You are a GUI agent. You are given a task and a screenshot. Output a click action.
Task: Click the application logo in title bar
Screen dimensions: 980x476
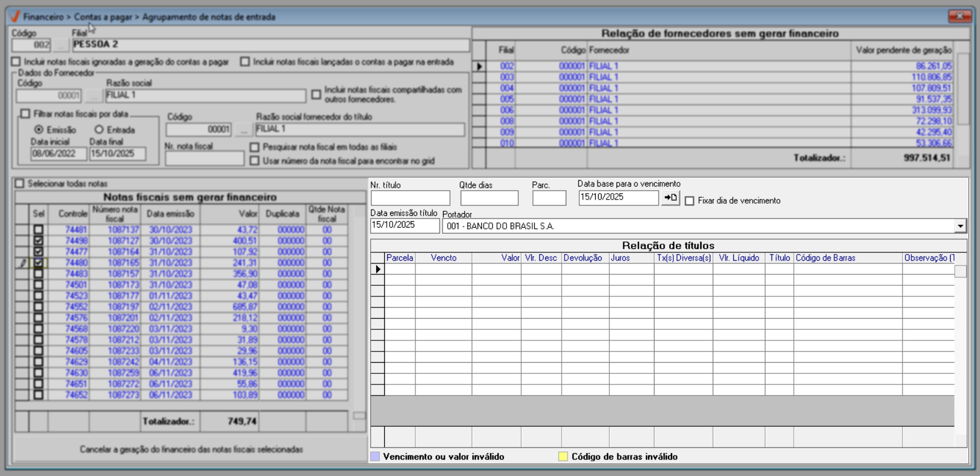pyautogui.click(x=15, y=16)
